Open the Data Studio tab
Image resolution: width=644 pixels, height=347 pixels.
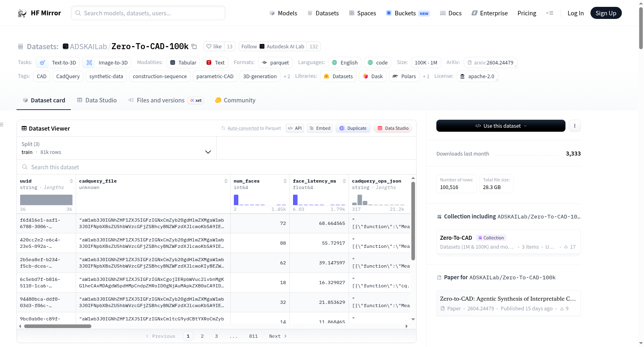coord(97,100)
